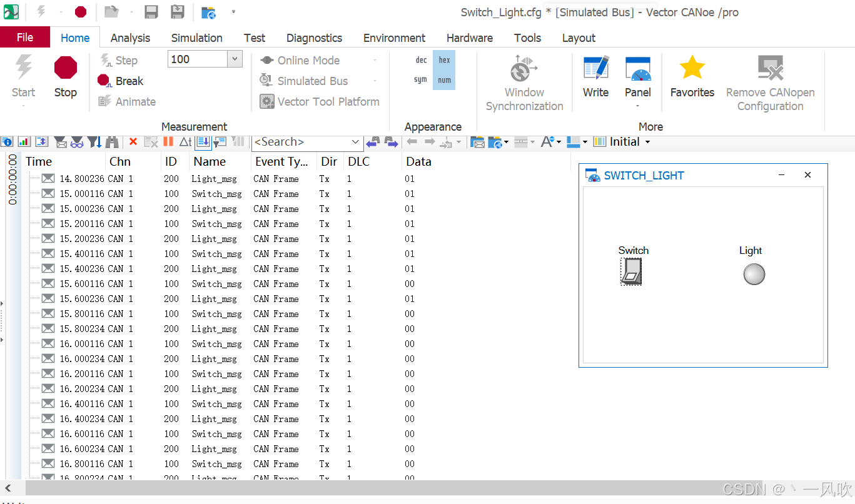This screenshot has width=855, height=504.
Task: Click the delete (red X) icon in the trace toolbar
Action: click(133, 142)
